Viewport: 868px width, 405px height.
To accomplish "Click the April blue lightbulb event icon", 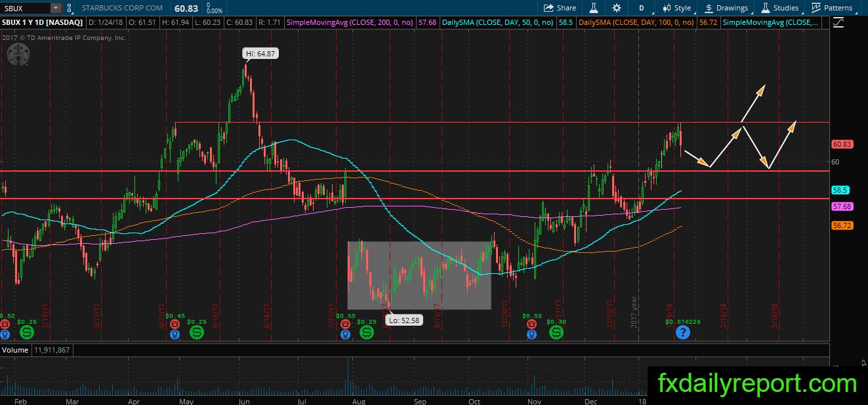I will point(175,335).
